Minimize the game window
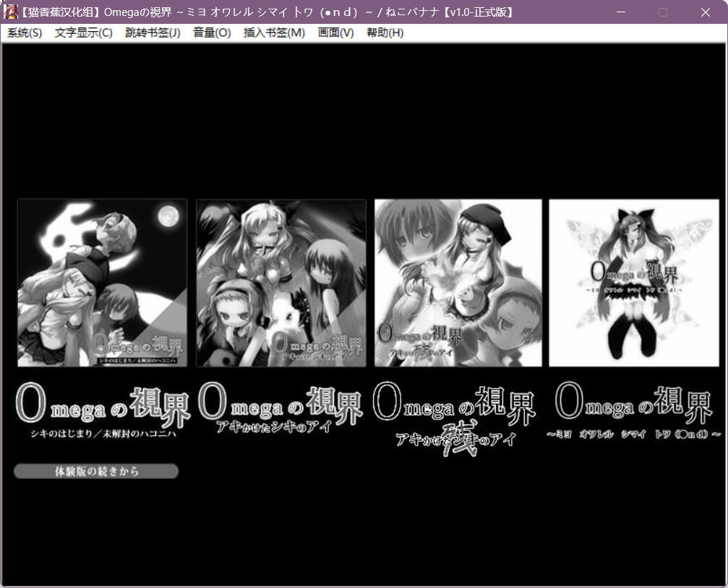The width and height of the screenshot is (728, 588). pos(621,12)
